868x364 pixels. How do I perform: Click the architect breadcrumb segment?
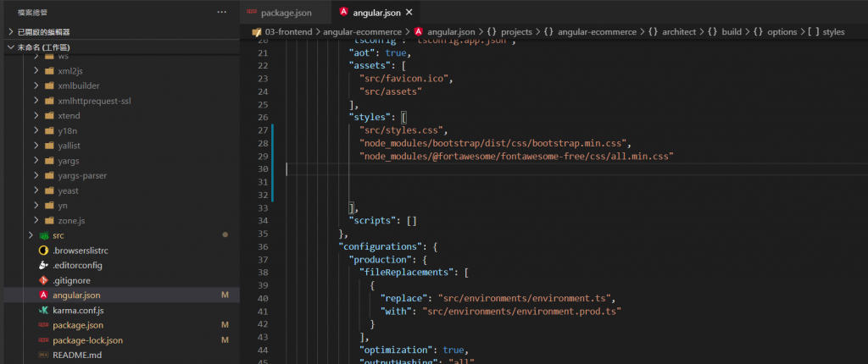pyautogui.click(x=679, y=31)
